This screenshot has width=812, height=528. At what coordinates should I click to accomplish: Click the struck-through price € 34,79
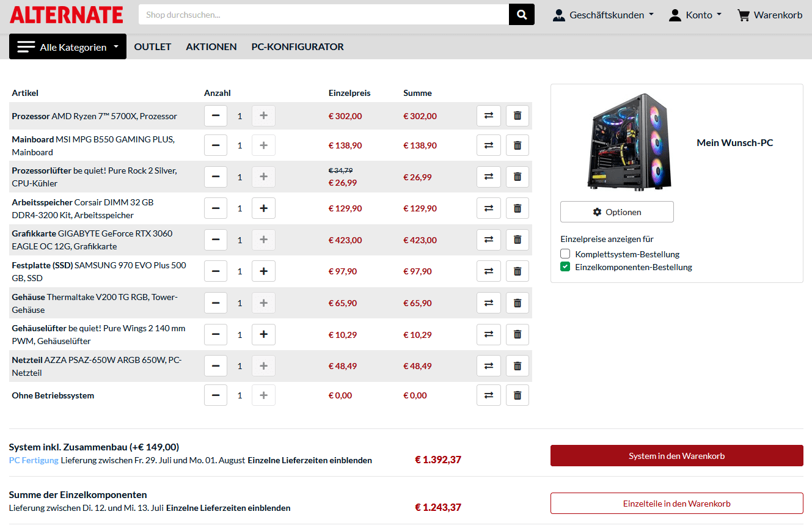tap(341, 170)
